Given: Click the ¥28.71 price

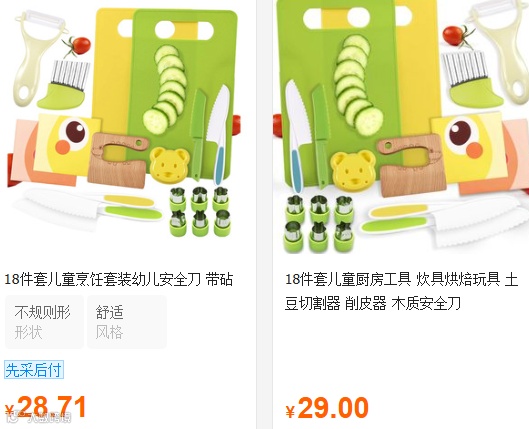Looking at the screenshot, I should [45, 407].
